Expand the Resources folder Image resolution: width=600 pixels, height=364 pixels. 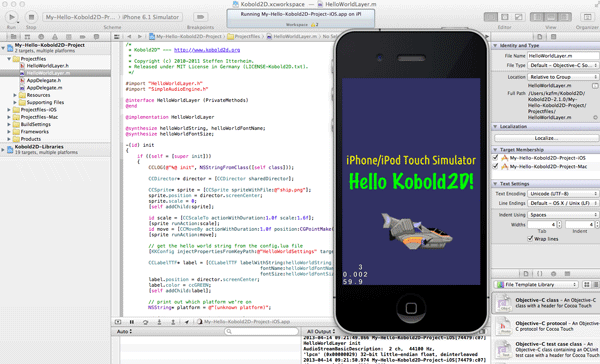15,95
